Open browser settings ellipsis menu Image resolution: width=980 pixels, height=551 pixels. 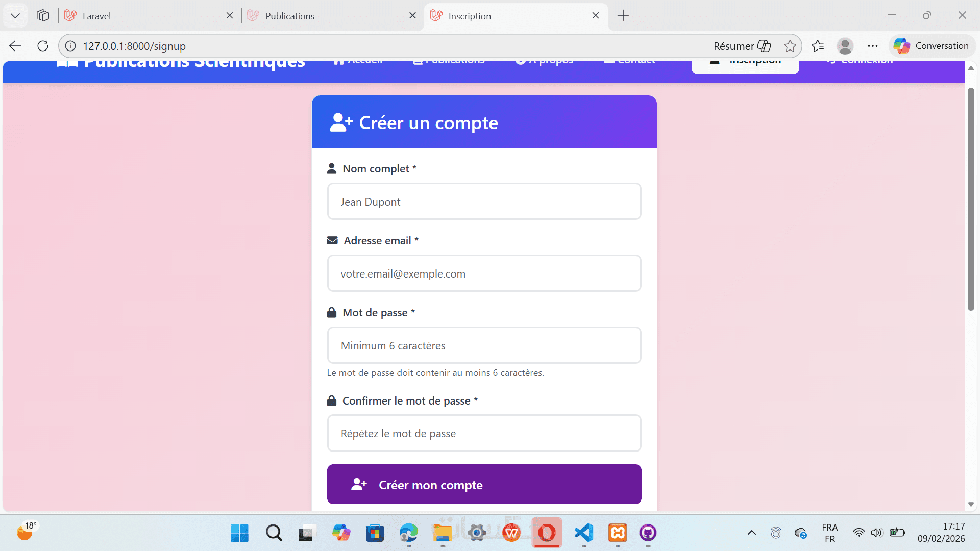pyautogui.click(x=873, y=46)
